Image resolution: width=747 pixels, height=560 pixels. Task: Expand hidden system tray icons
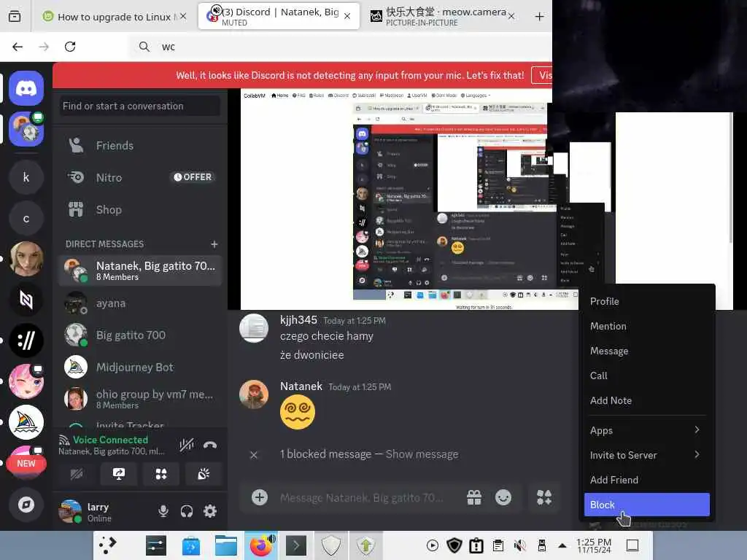coord(562,545)
